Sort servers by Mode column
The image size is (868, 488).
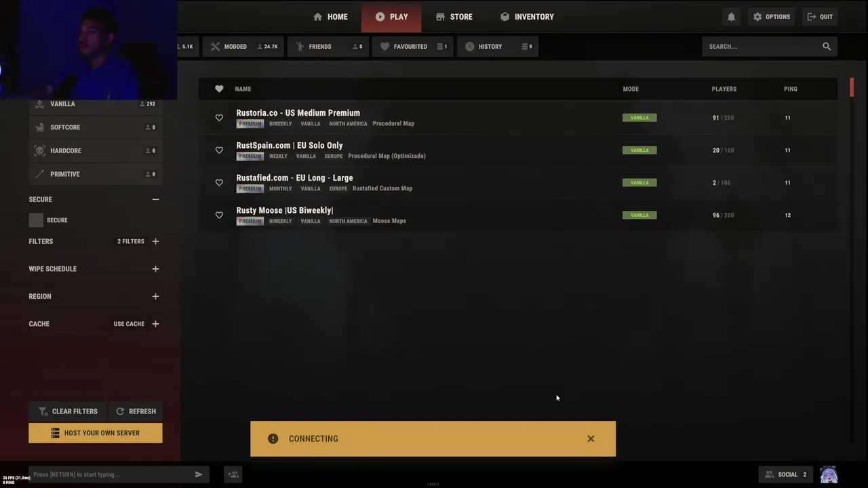point(631,89)
